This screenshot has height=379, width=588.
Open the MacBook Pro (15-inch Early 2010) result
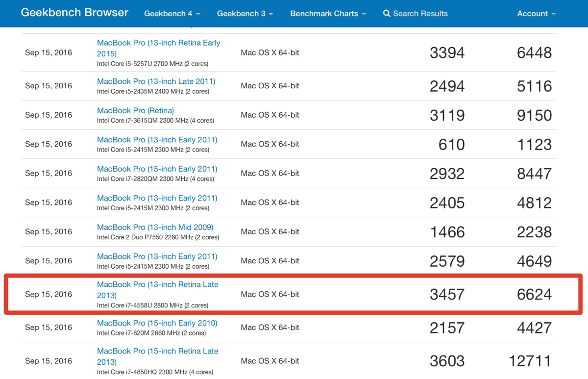(157, 323)
